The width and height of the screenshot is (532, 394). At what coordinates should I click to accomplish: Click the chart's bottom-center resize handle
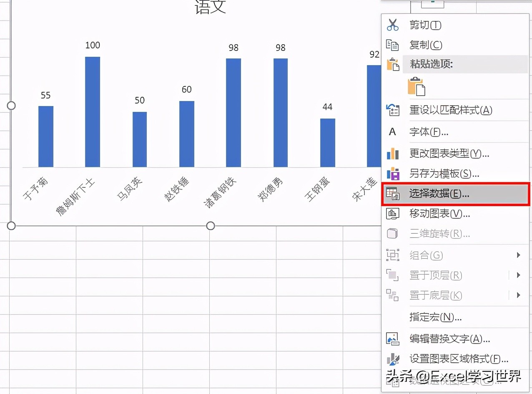(x=211, y=226)
